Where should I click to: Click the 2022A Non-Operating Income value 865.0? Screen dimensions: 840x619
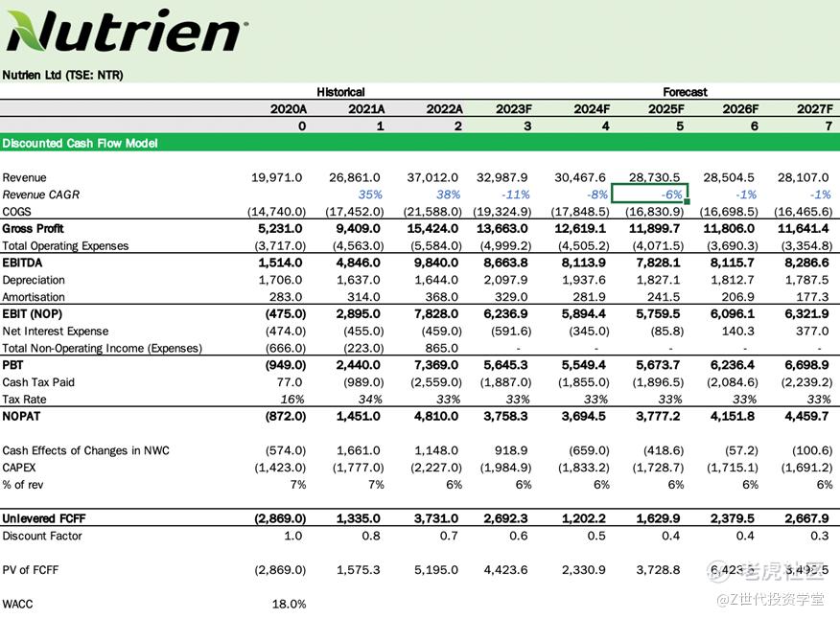coord(441,349)
